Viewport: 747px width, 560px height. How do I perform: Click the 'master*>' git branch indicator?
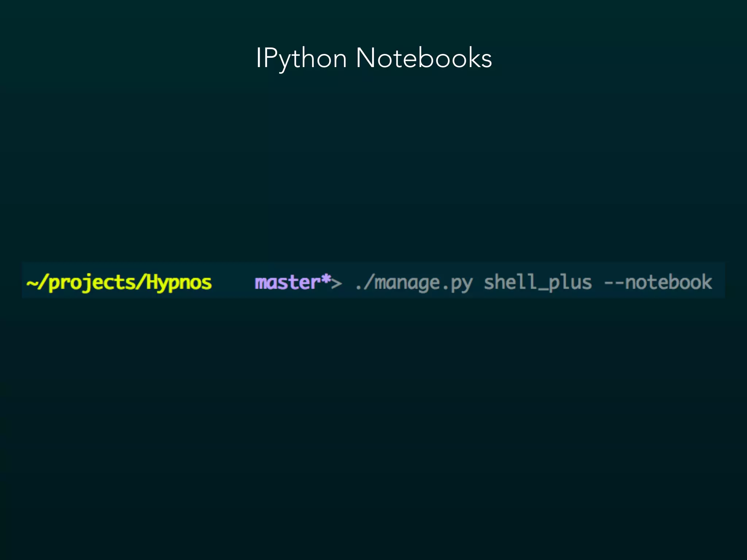298,283
